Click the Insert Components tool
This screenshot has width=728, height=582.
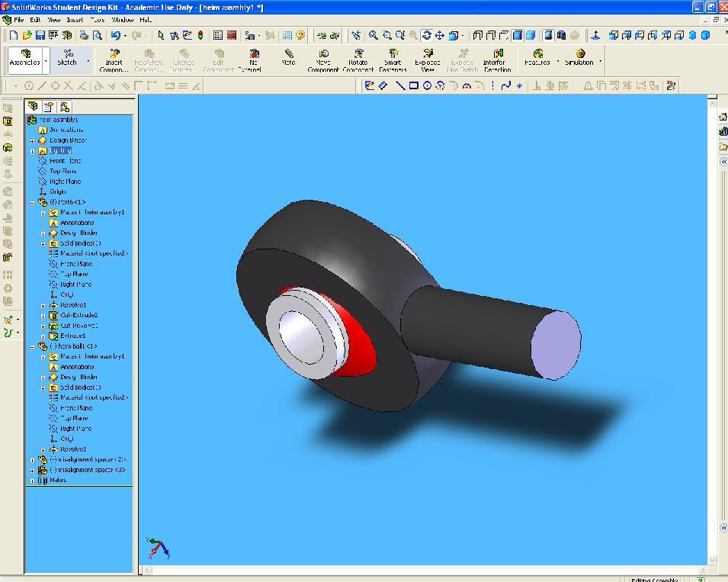point(114,60)
